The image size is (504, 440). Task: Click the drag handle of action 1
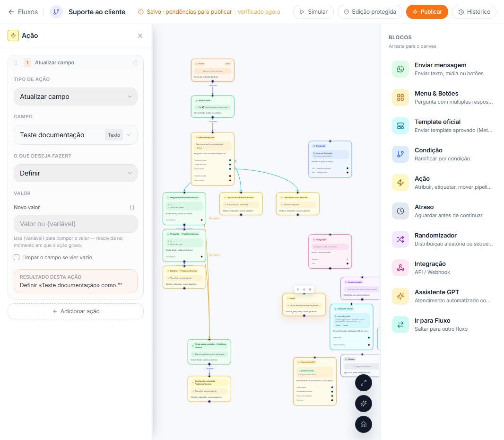click(x=16, y=63)
